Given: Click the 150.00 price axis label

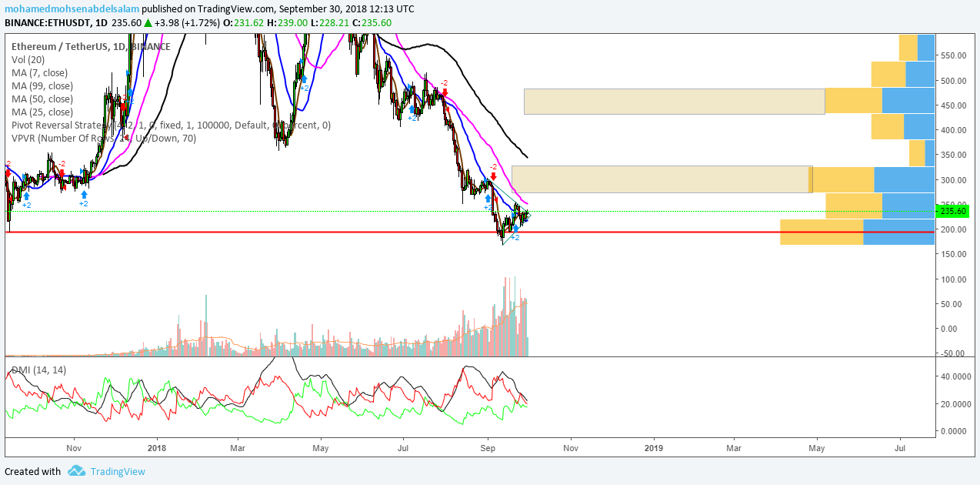Looking at the screenshot, I should [953, 254].
